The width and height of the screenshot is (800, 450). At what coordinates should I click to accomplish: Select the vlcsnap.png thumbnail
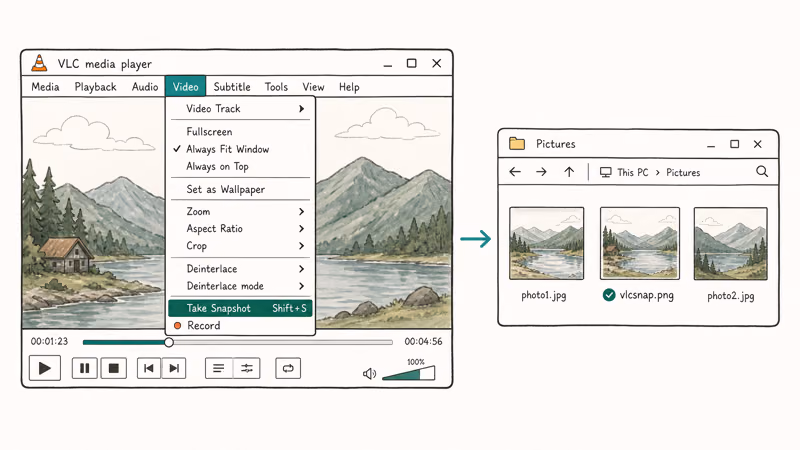tap(640, 243)
